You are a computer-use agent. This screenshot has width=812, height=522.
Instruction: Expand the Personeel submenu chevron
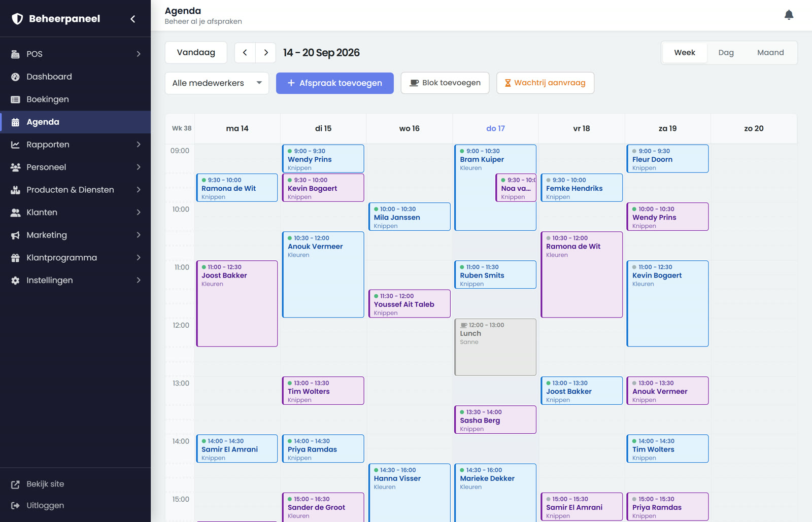tap(139, 167)
